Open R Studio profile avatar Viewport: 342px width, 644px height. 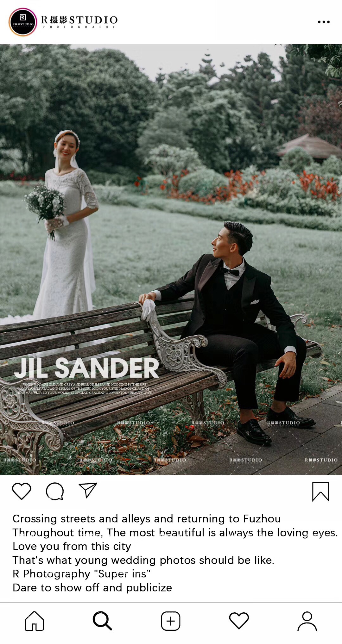pos(23,22)
